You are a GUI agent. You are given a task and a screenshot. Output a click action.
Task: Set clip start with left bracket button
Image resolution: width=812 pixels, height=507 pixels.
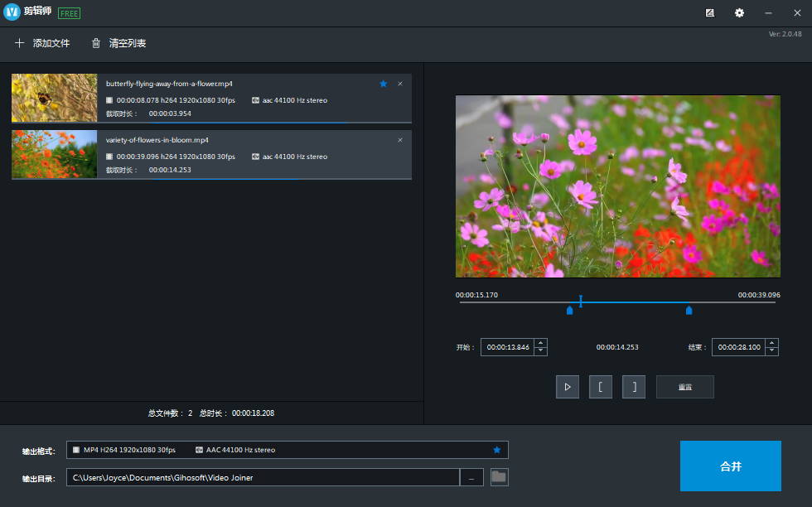[x=601, y=387]
